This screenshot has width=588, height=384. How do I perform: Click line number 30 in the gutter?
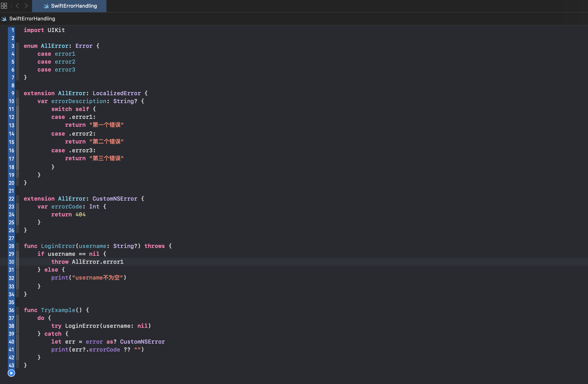pyautogui.click(x=11, y=262)
